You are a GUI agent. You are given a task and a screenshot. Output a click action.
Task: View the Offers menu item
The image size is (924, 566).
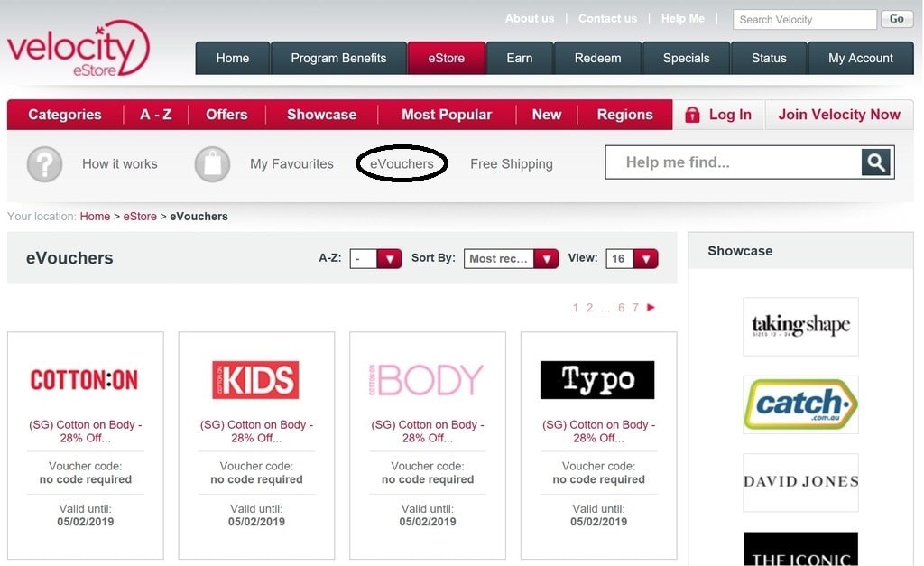coord(226,115)
